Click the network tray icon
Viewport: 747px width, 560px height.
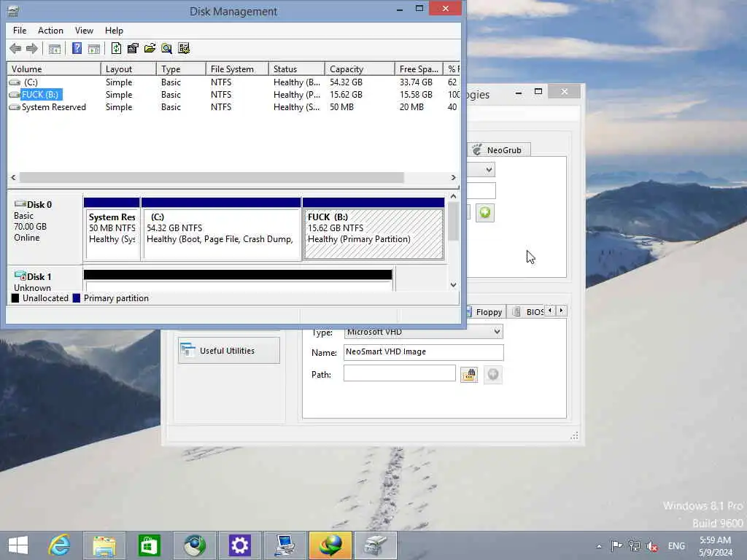[x=634, y=546]
